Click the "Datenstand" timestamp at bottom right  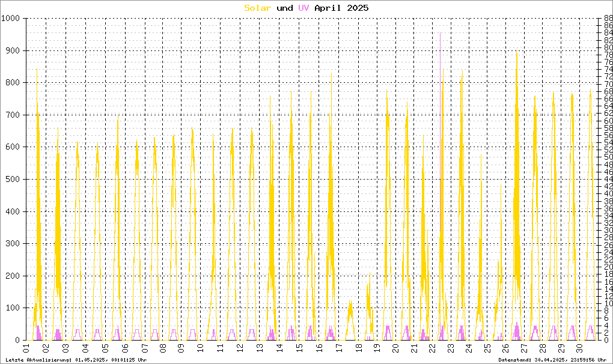552,360
